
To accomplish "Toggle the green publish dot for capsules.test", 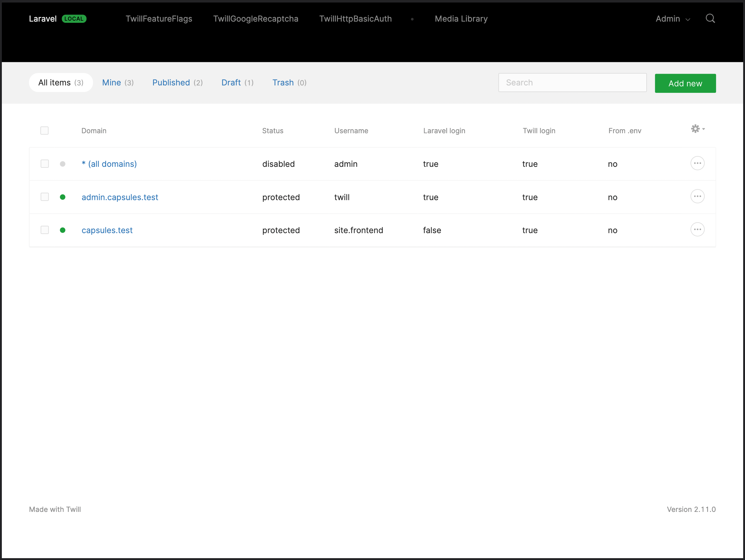I will [x=63, y=230].
